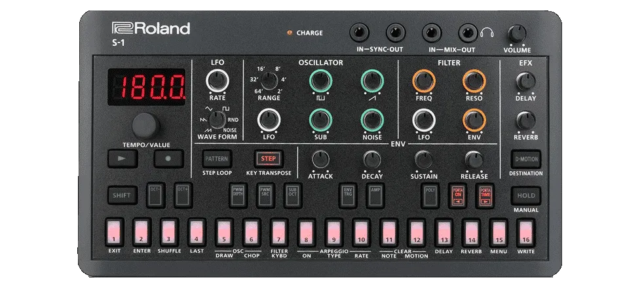Image resolution: width=644 pixels, height=286 pixels.
Task: Click the EFX REVERB knob
Action: (x=525, y=120)
